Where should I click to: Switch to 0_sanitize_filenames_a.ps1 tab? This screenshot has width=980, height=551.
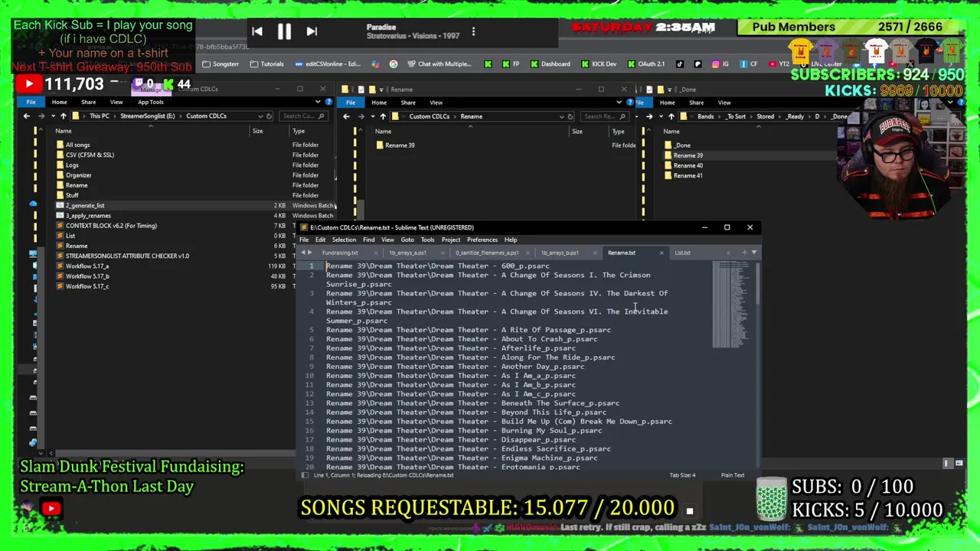pyautogui.click(x=487, y=253)
